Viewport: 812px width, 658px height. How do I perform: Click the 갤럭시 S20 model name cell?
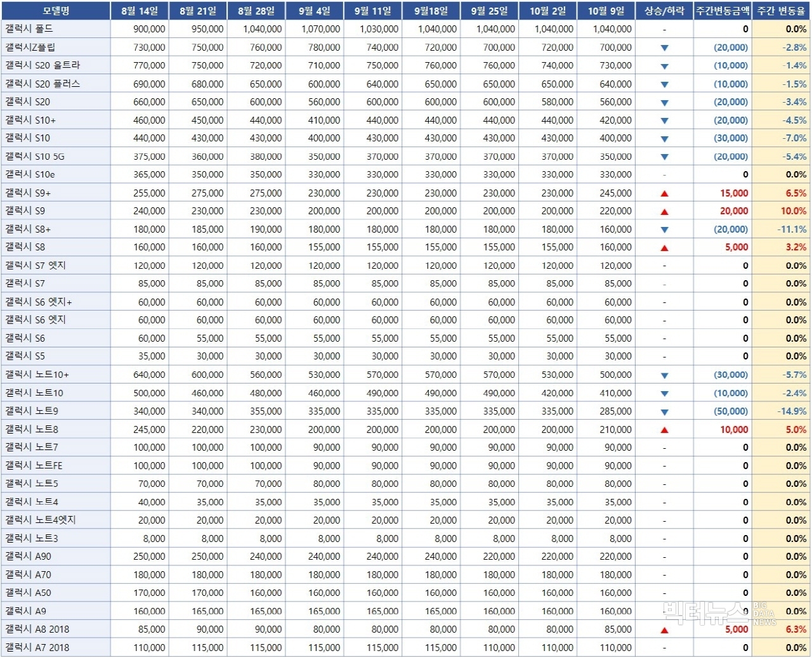click(x=56, y=101)
